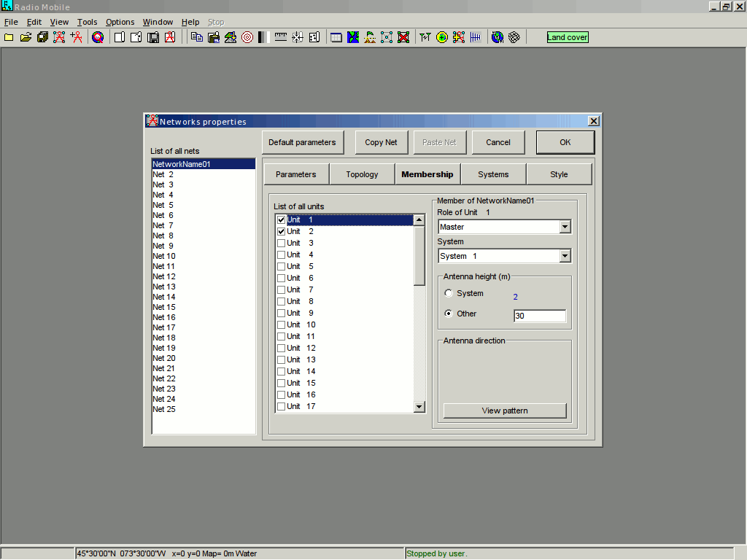Click the Copy Net button
This screenshot has height=560, width=747.
point(381,142)
